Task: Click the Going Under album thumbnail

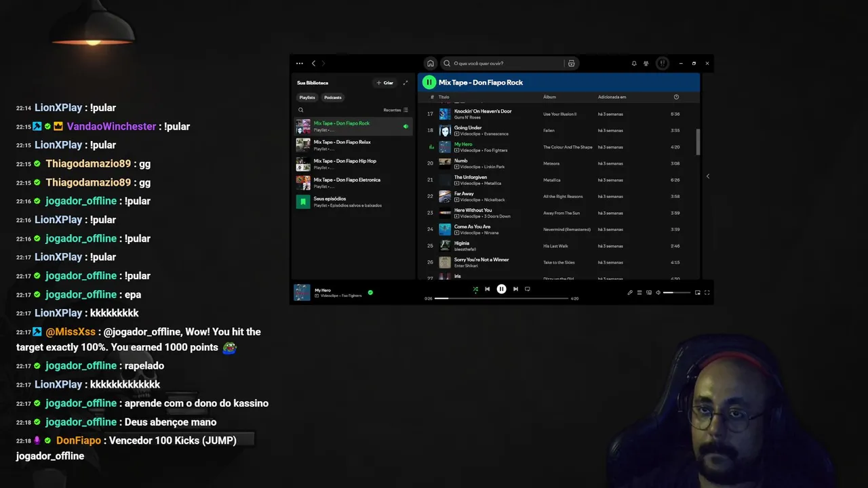Action: click(445, 130)
